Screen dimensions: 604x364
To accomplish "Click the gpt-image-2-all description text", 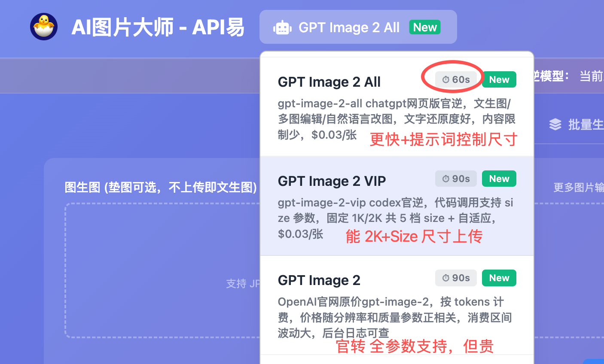I will coord(397,119).
